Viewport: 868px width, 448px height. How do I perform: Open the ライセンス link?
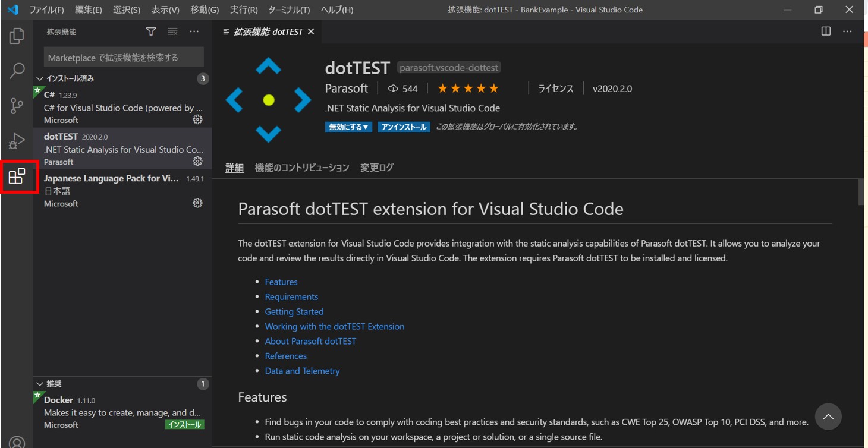(x=556, y=89)
